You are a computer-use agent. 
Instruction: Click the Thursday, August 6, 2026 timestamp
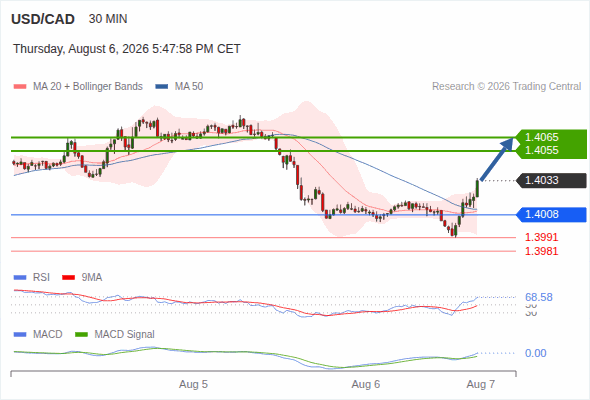pos(127,49)
